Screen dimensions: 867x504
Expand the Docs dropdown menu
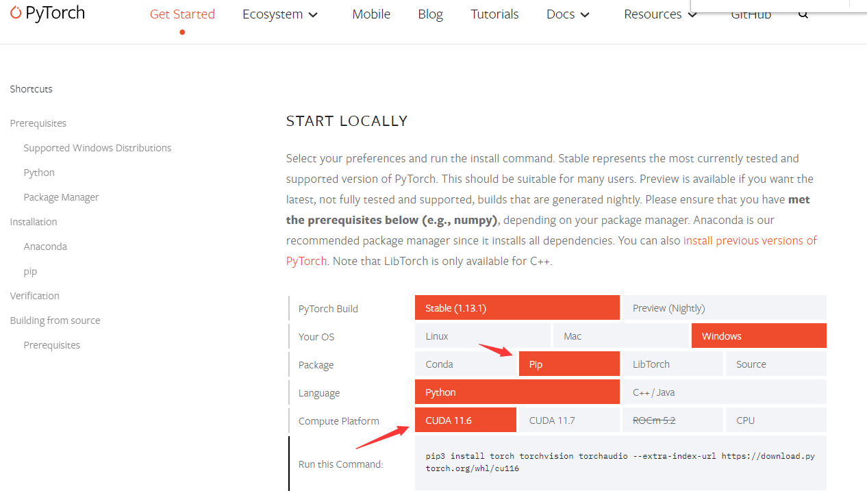point(568,14)
